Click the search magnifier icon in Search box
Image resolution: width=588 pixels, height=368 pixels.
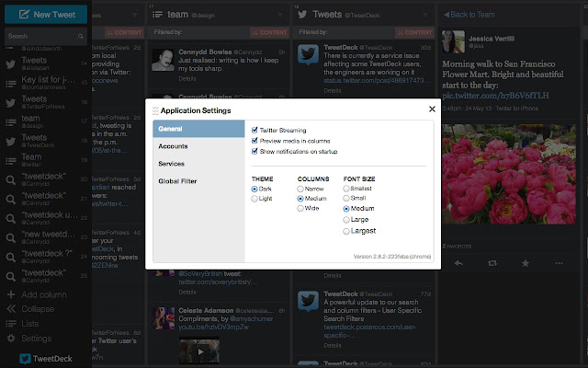coord(81,37)
